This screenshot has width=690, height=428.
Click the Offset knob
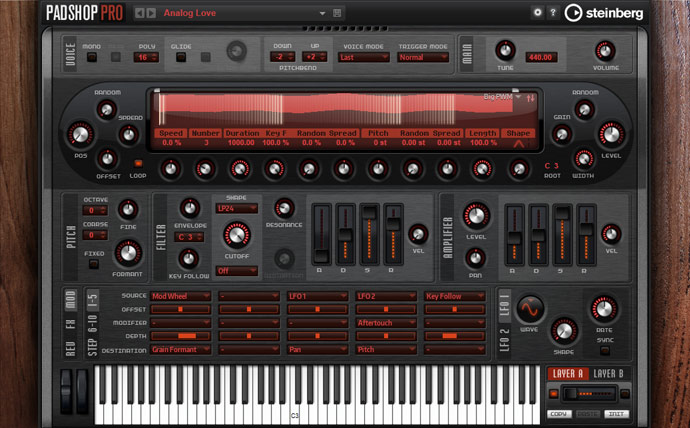107,159
